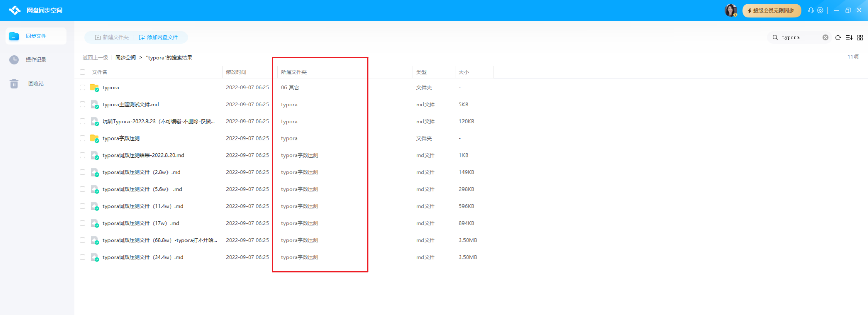
Task: Click the 3.50MB size of 68.8w file
Action: 468,240
